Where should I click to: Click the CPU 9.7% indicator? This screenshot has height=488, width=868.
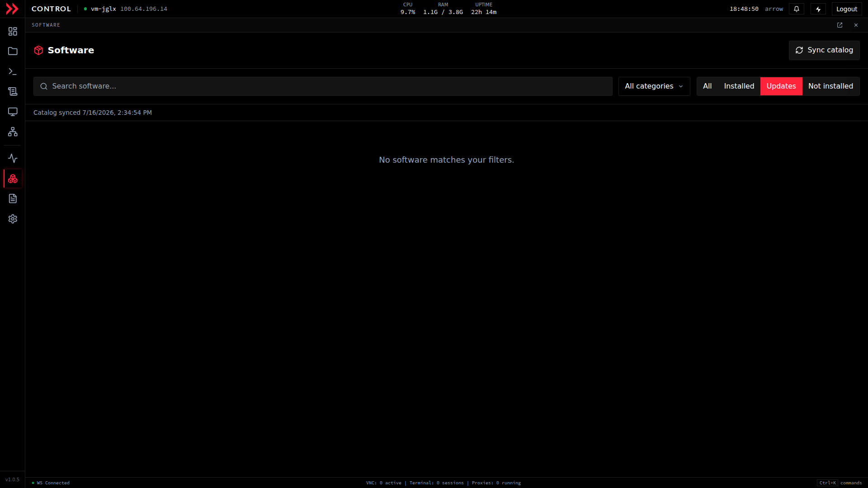(408, 9)
